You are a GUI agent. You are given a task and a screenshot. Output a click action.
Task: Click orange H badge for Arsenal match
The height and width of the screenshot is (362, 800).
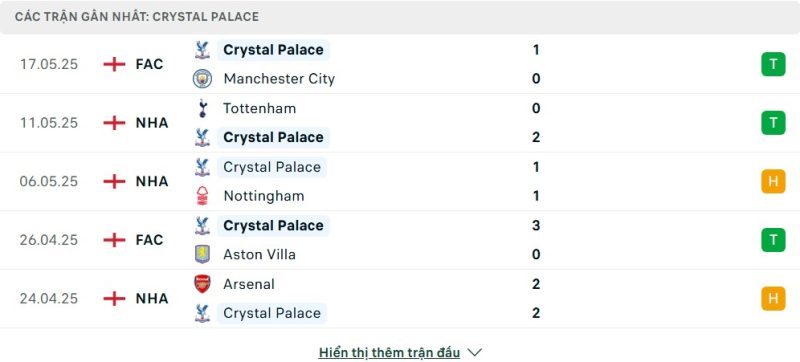773,299
